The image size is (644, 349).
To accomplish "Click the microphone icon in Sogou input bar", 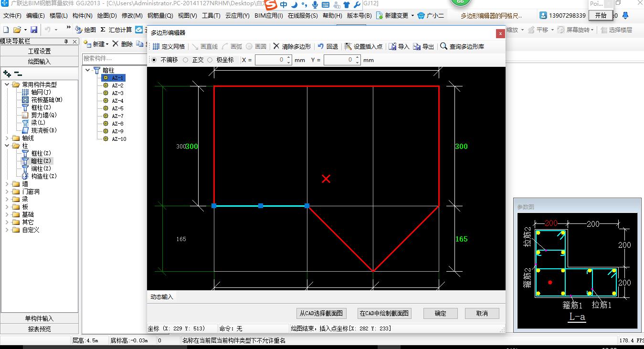I will (x=315, y=5).
